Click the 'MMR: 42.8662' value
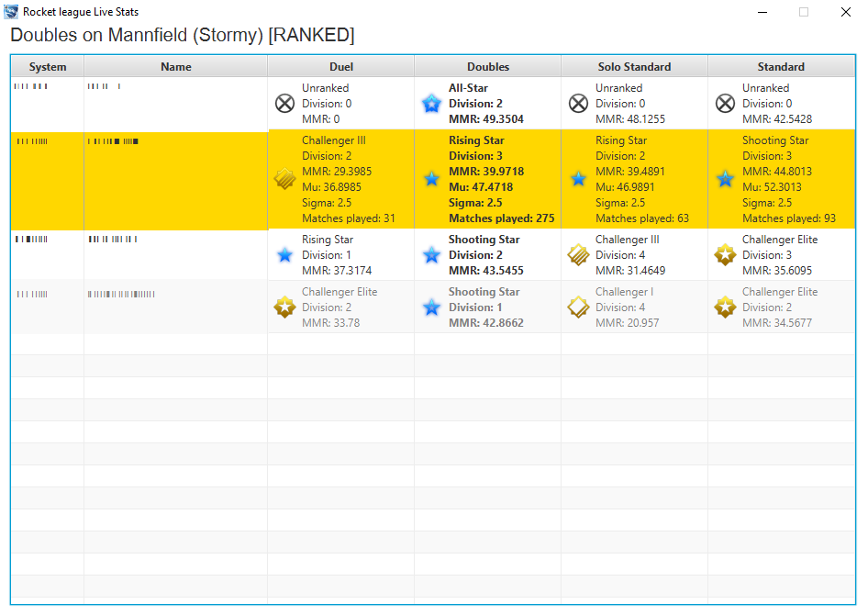 (486, 323)
